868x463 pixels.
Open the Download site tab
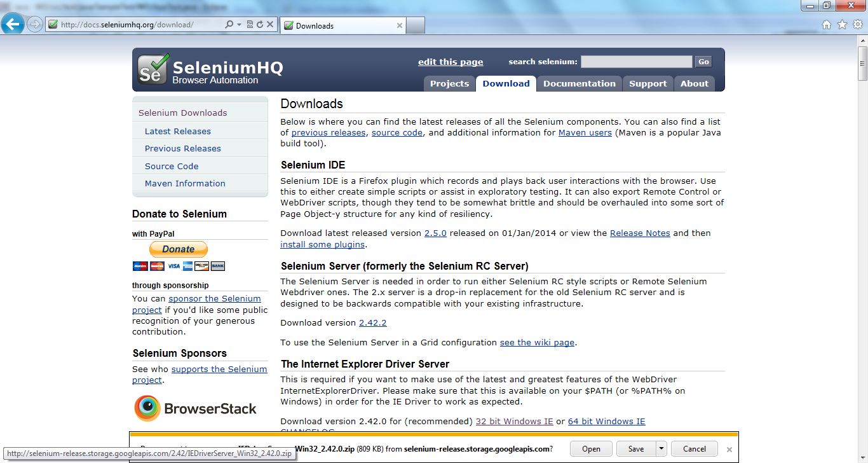tap(506, 83)
